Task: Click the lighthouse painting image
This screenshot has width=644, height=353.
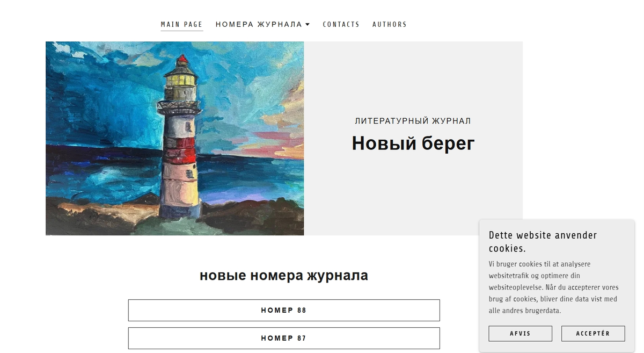Action: pyautogui.click(x=175, y=138)
